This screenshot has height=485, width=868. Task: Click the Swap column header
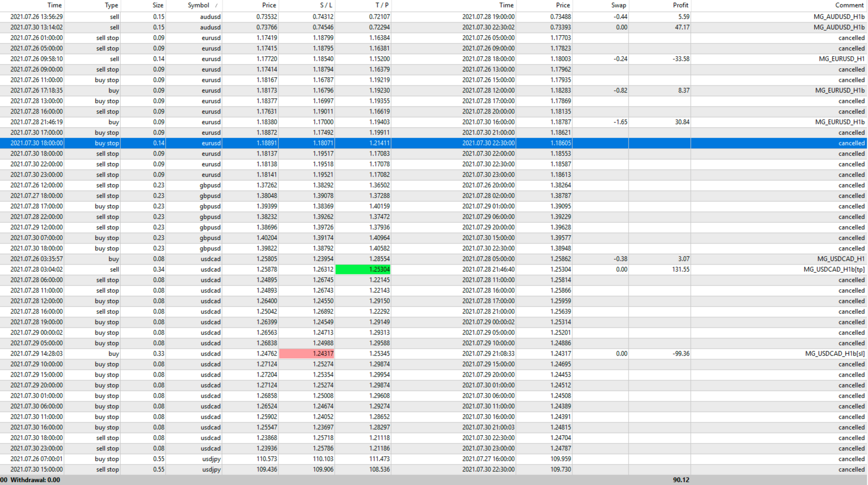coord(619,5)
